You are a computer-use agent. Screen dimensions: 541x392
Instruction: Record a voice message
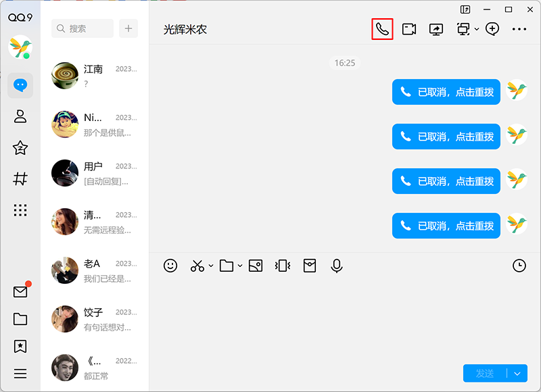click(x=336, y=266)
